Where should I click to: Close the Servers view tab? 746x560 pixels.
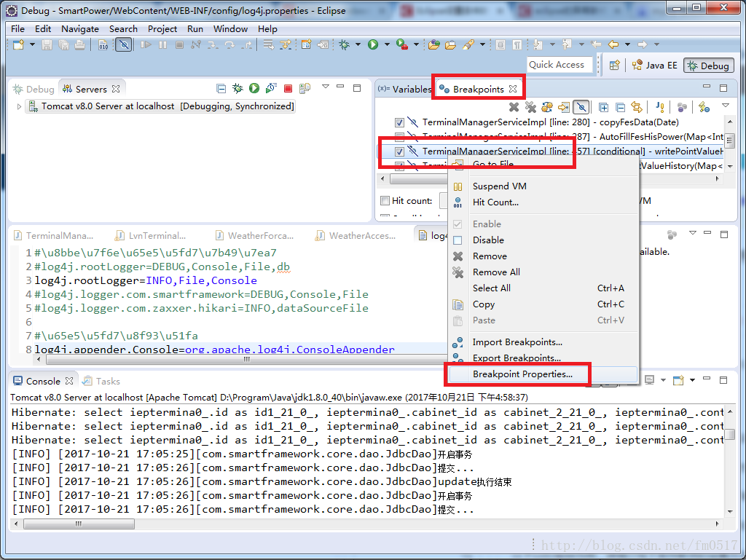(x=116, y=89)
